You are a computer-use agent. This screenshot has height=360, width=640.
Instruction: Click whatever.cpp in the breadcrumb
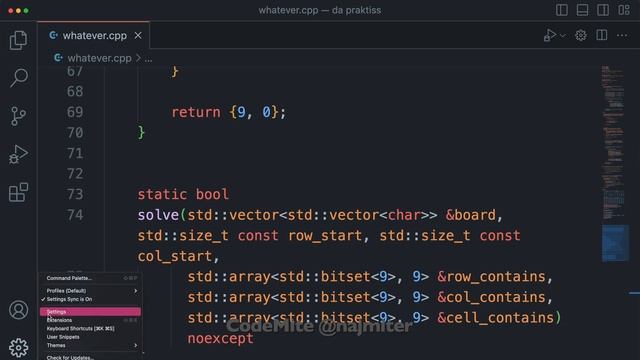(99, 58)
